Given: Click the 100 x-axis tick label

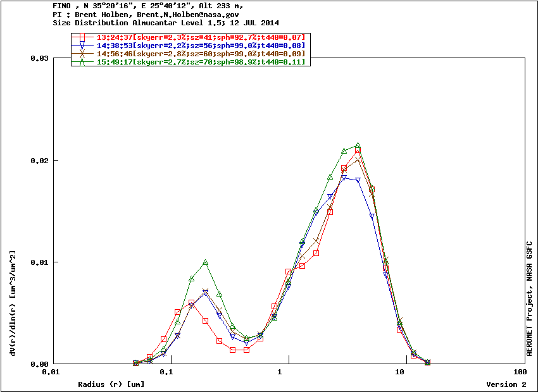Looking at the screenshot, I should (520, 372).
